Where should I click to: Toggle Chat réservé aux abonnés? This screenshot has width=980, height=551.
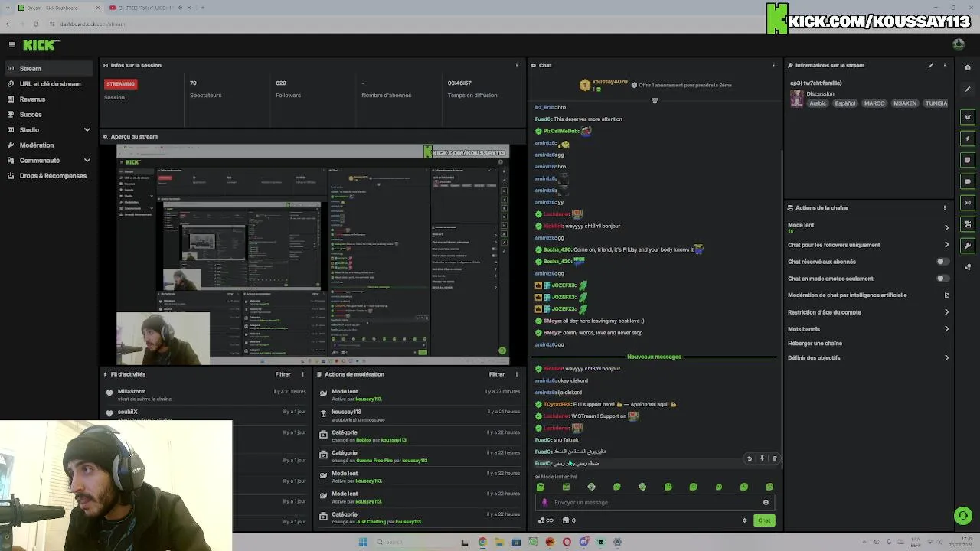(x=942, y=262)
